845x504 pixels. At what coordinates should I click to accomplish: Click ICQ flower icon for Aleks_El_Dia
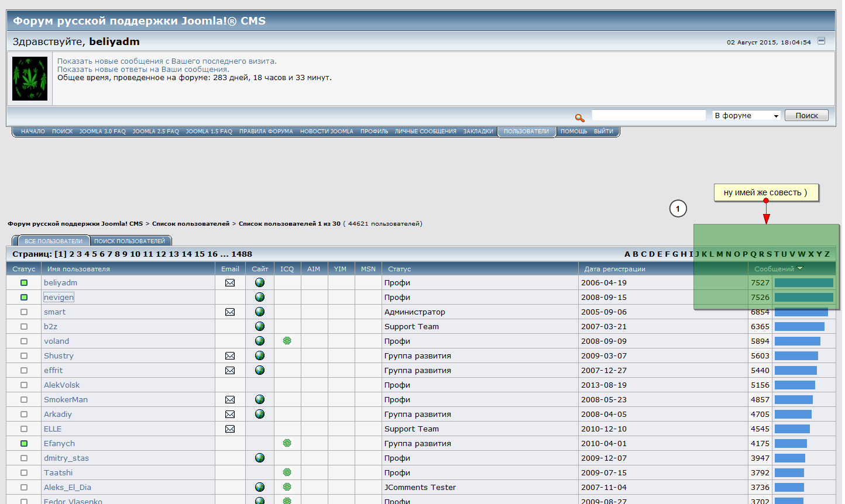point(287,487)
